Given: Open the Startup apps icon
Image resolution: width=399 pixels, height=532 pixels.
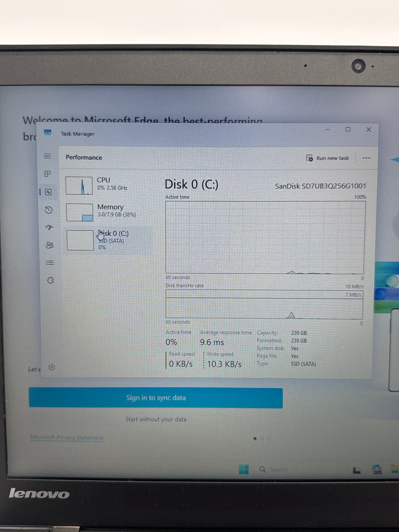Looking at the screenshot, I should tap(49, 227).
